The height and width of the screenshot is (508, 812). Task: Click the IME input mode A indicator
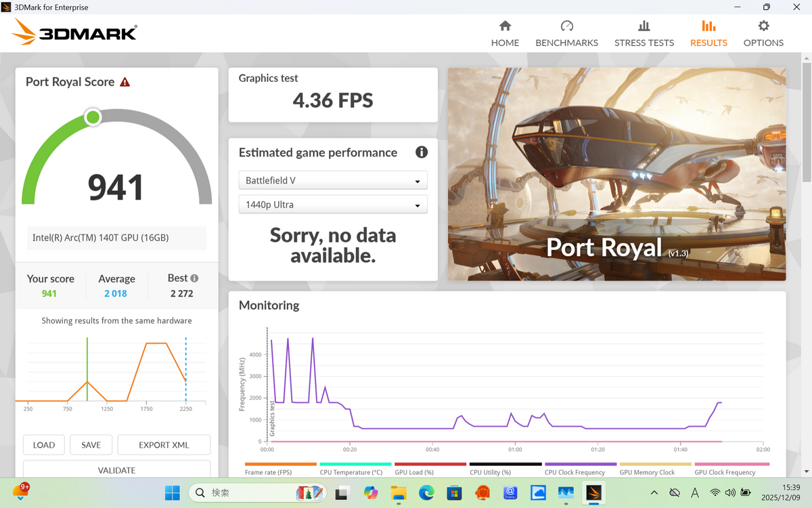(x=695, y=492)
